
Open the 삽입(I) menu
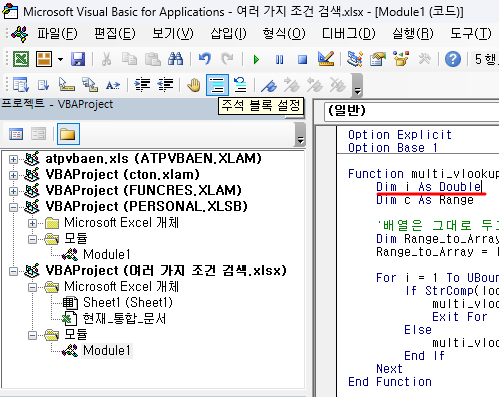point(228,33)
